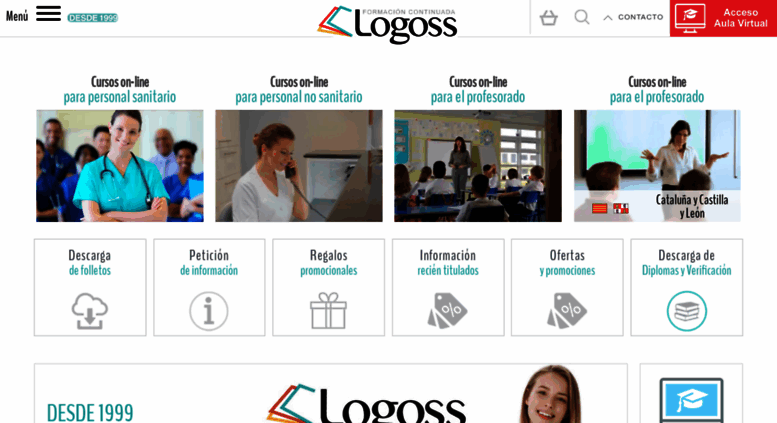
Task: Open Acceso Aula Virtual button
Action: (723, 18)
